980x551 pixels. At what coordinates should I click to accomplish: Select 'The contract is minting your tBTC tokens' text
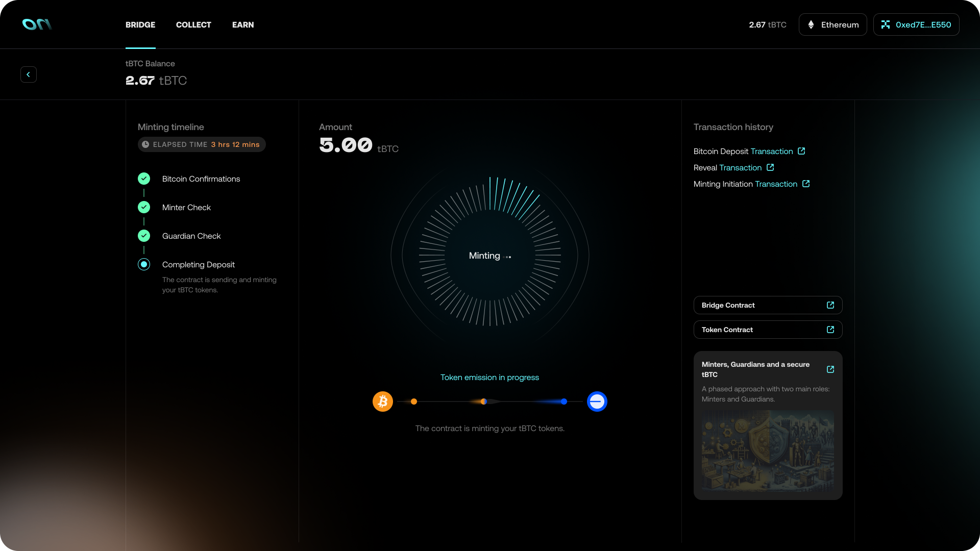coord(490,429)
